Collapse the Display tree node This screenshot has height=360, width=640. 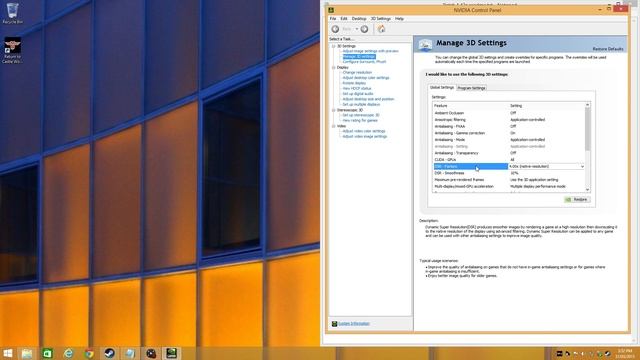tap(333, 67)
